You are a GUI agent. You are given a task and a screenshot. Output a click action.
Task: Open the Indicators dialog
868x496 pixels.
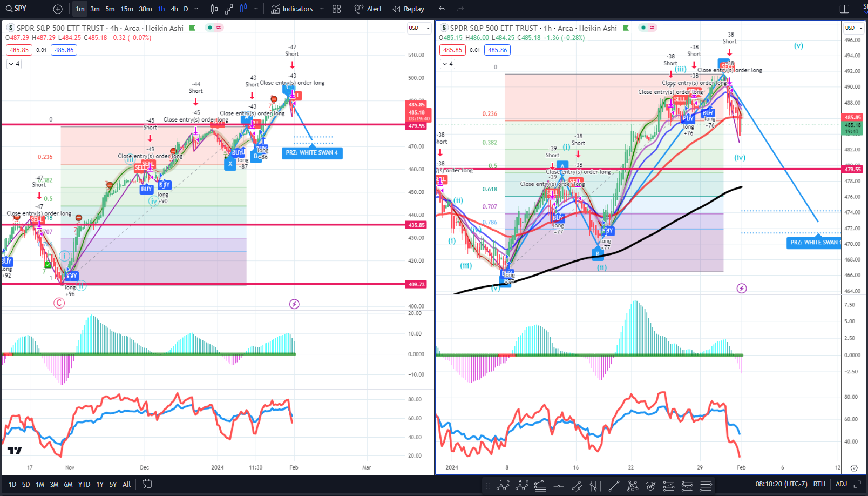pyautogui.click(x=292, y=9)
